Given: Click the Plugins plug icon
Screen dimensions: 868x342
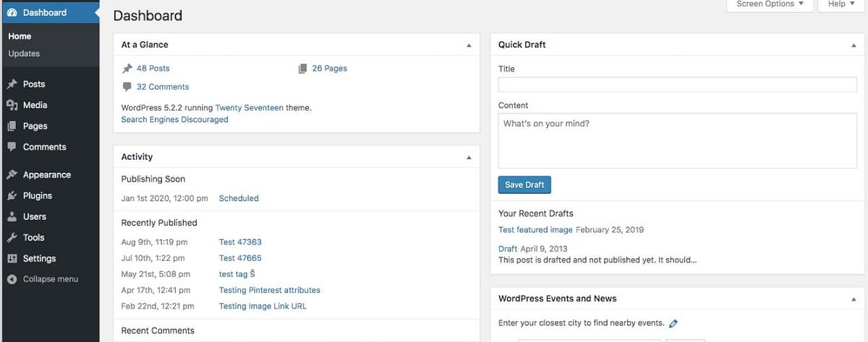Looking at the screenshot, I should pyautogui.click(x=12, y=196).
